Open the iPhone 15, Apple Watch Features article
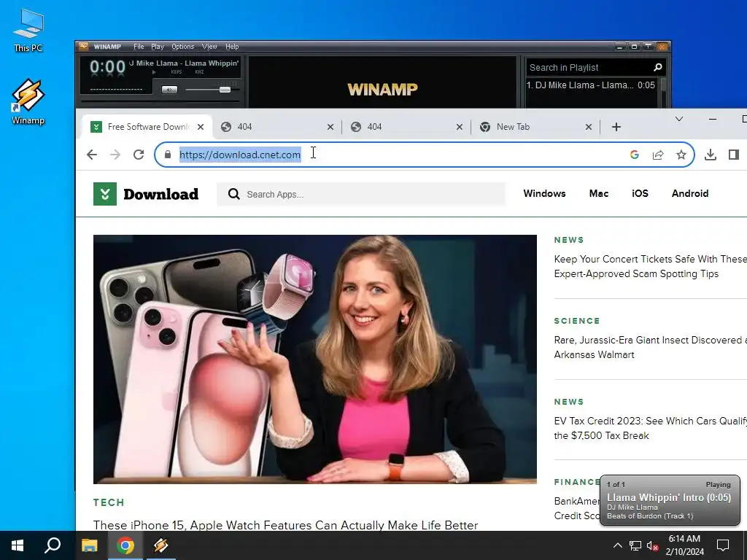The height and width of the screenshot is (560, 747). pyautogui.click(x=285, y=525)
